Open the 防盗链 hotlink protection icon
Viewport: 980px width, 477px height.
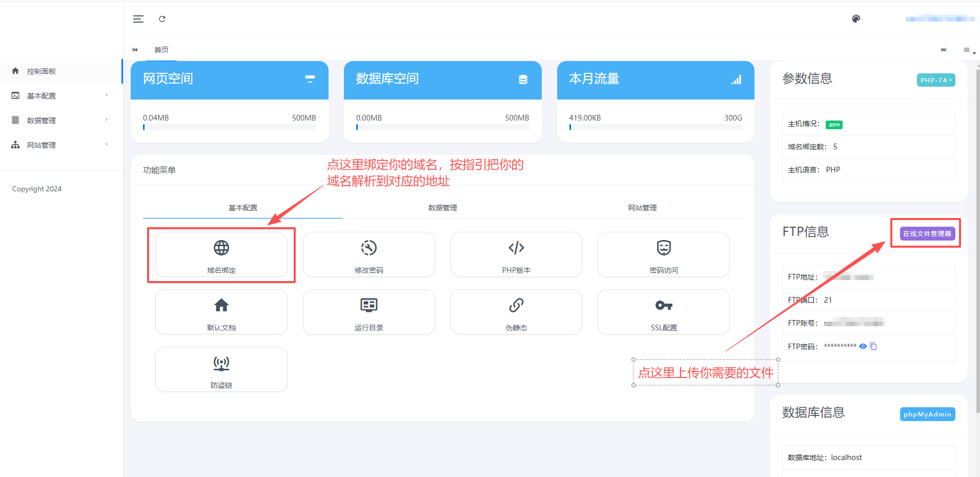click(x=221, y=363)
